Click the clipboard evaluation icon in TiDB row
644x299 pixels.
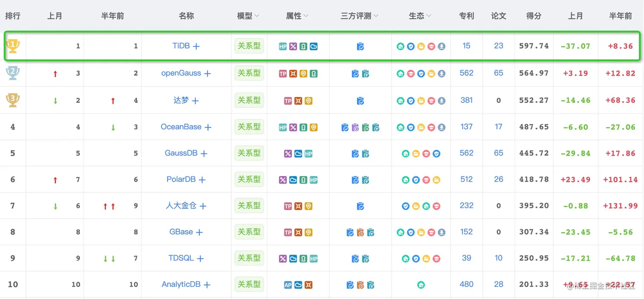(360, 46)
